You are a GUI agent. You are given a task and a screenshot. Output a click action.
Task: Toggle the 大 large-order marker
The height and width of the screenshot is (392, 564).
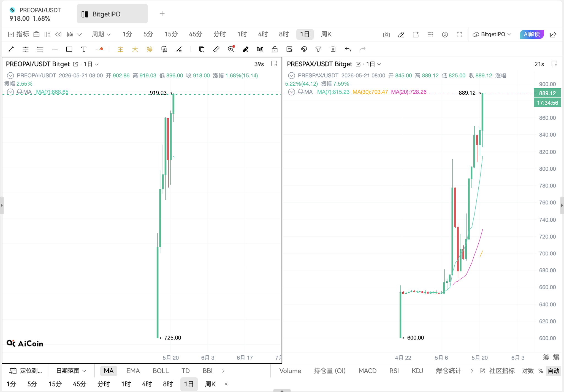[x=135, y=49]
